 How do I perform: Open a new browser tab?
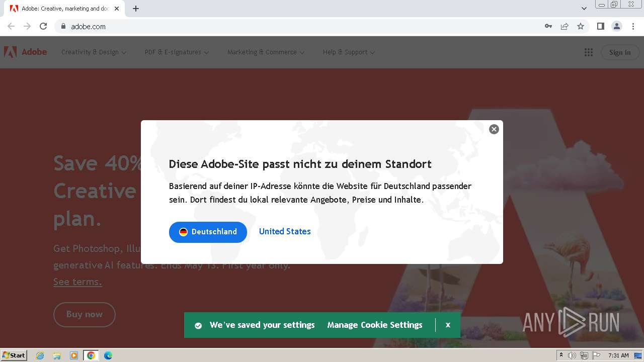(x=136, y=9)
